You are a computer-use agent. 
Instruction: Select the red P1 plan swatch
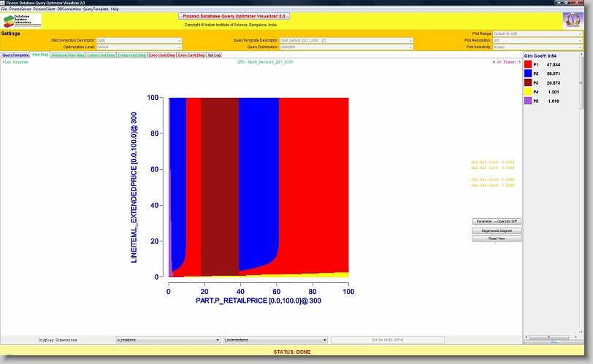point(529,64)
